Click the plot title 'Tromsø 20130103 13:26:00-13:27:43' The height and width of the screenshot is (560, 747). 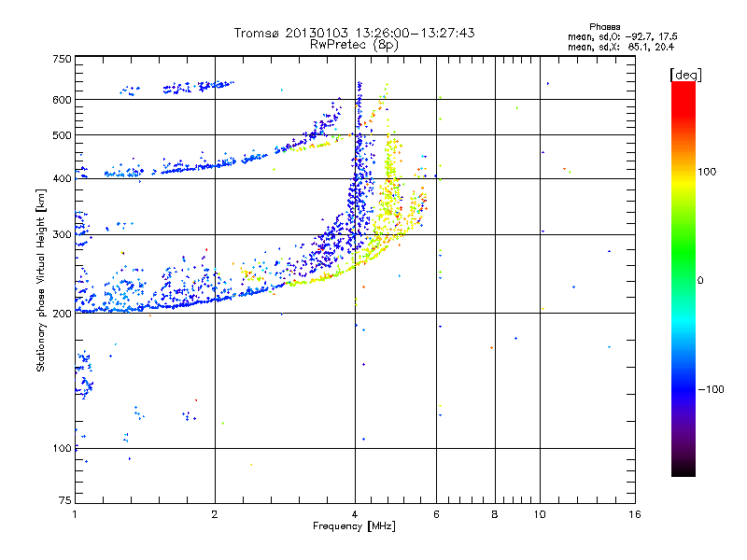click(x=354, y=33)
